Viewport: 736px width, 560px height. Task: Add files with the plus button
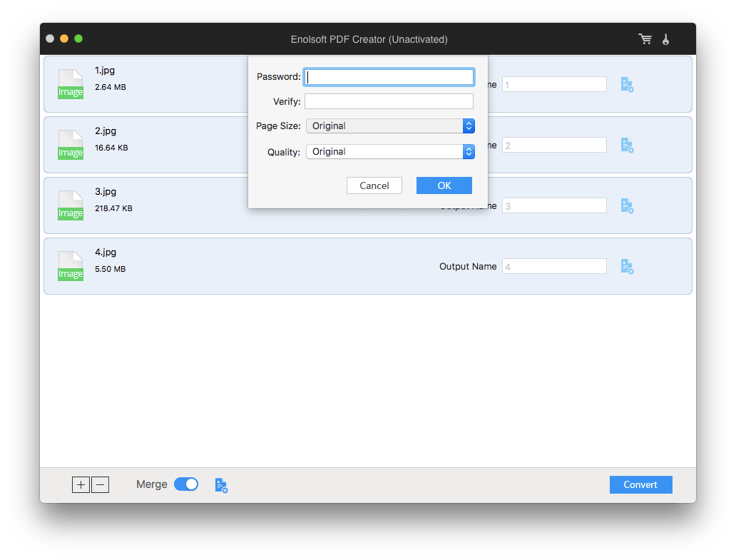[81, 484]
